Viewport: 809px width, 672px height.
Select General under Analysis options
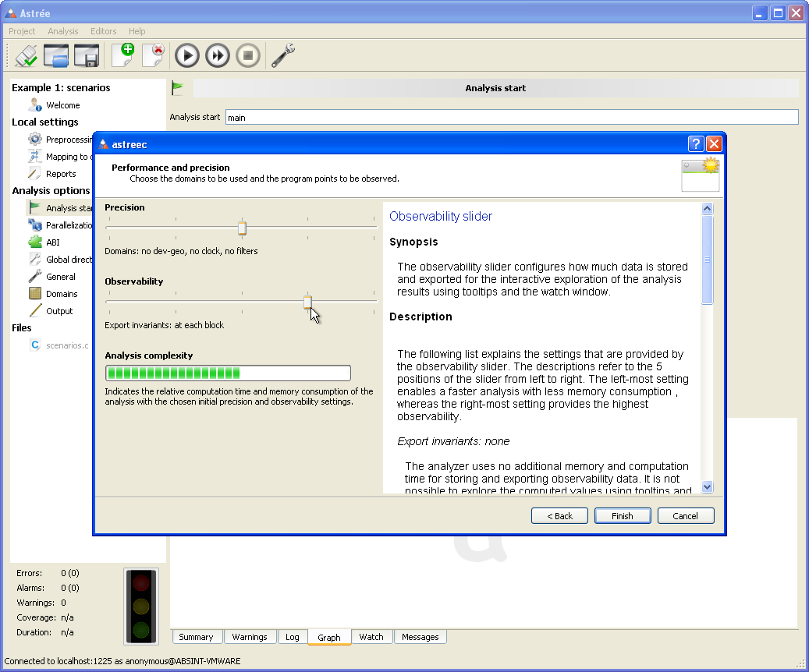point(60,277)
